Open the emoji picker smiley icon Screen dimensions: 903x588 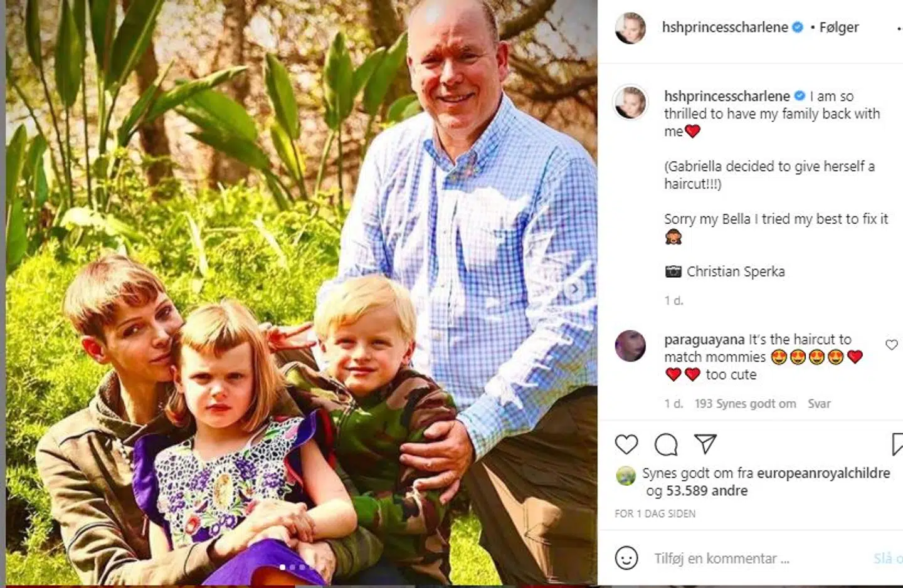[626, 558]
